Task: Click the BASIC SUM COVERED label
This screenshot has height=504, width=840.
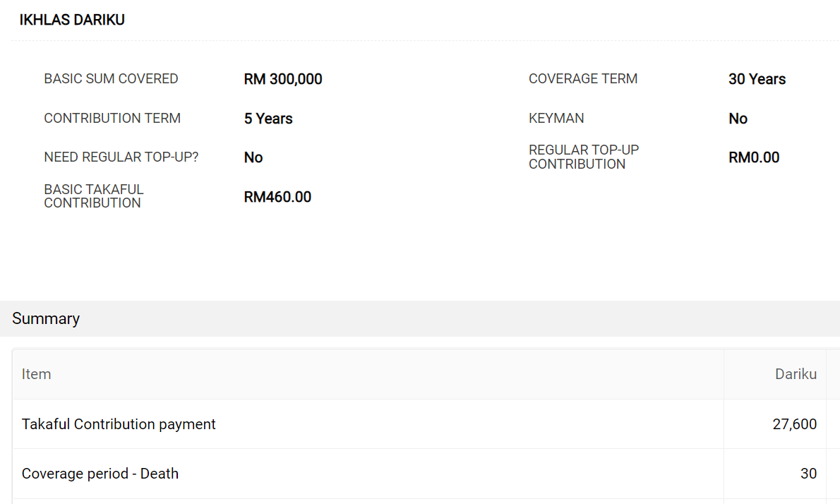Action: pyautogui.click(x=111, y=79)
